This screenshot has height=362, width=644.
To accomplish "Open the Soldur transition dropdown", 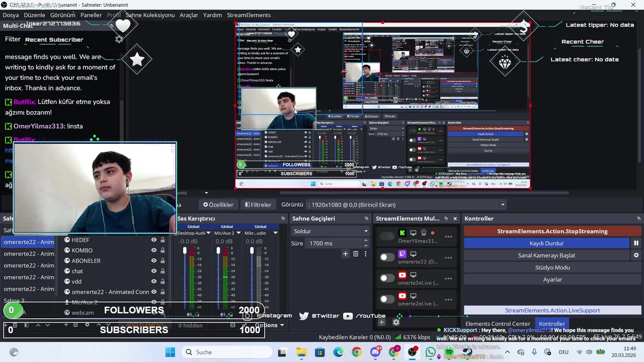I will (331, 231).
